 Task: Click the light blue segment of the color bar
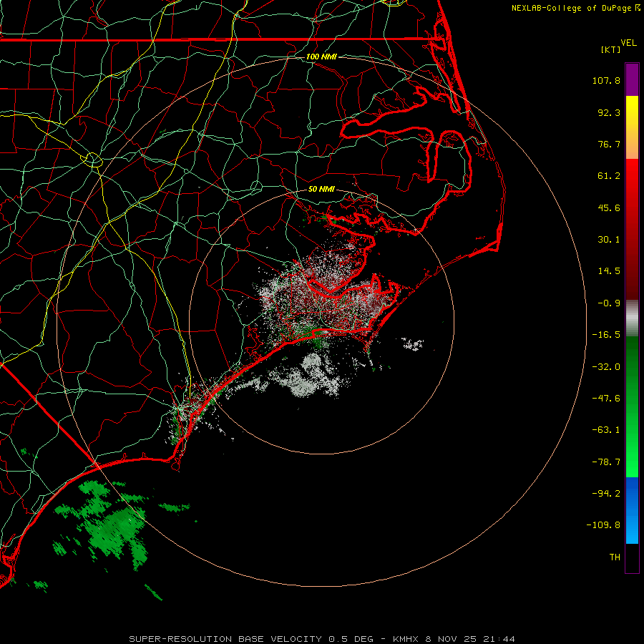pos(632,528)
